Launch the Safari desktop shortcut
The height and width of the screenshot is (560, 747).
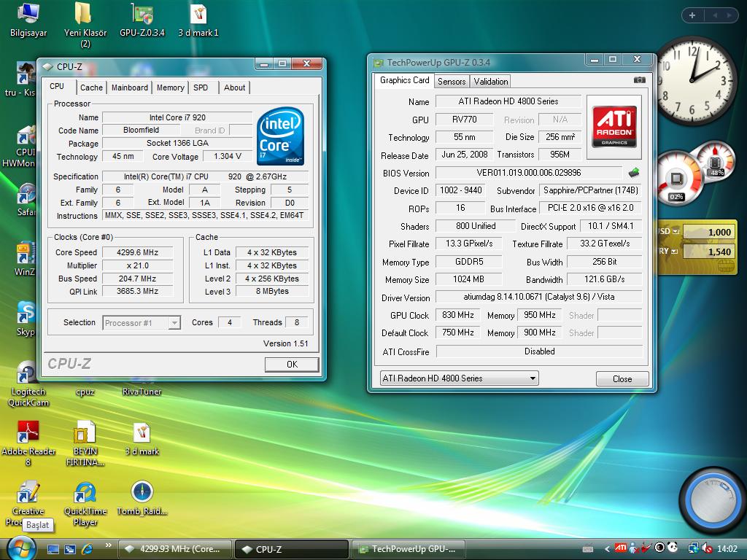(x=27, y=199)
